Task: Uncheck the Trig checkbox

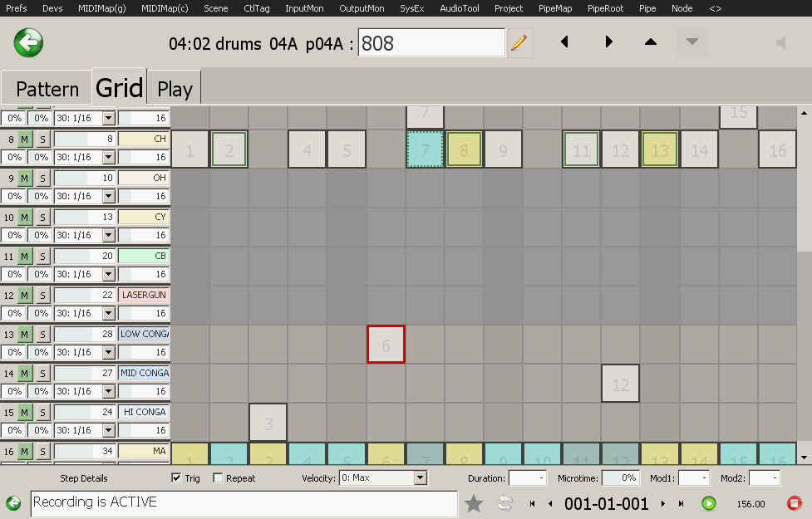Action: coord(176,478)
